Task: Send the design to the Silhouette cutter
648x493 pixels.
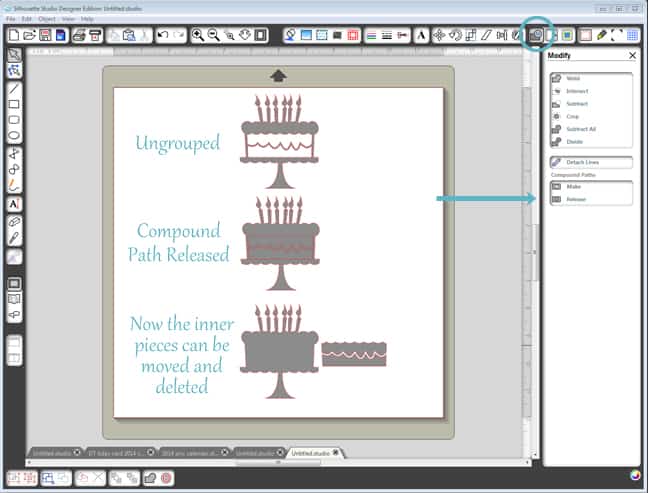Action: 95,36
